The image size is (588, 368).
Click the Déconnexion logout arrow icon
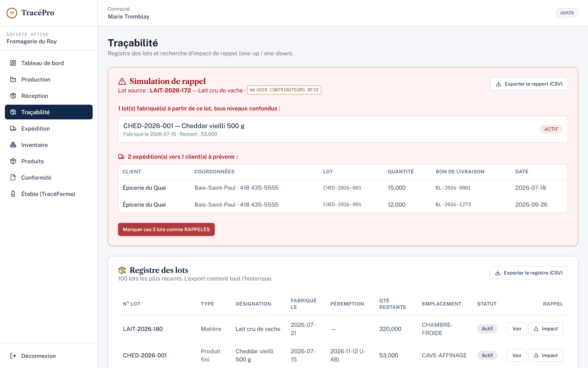[13, 356]
